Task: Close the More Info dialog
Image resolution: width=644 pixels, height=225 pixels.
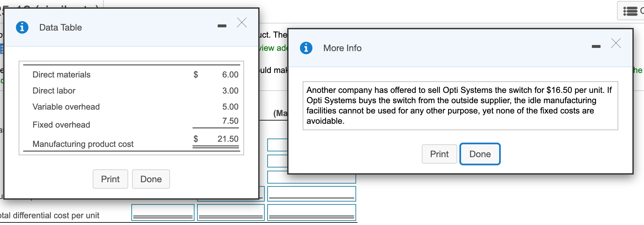Action: click(616, 43)
